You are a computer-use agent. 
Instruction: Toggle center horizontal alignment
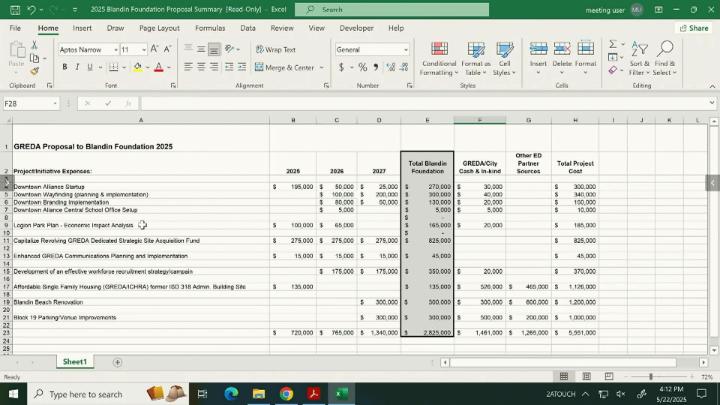[201, 67]
